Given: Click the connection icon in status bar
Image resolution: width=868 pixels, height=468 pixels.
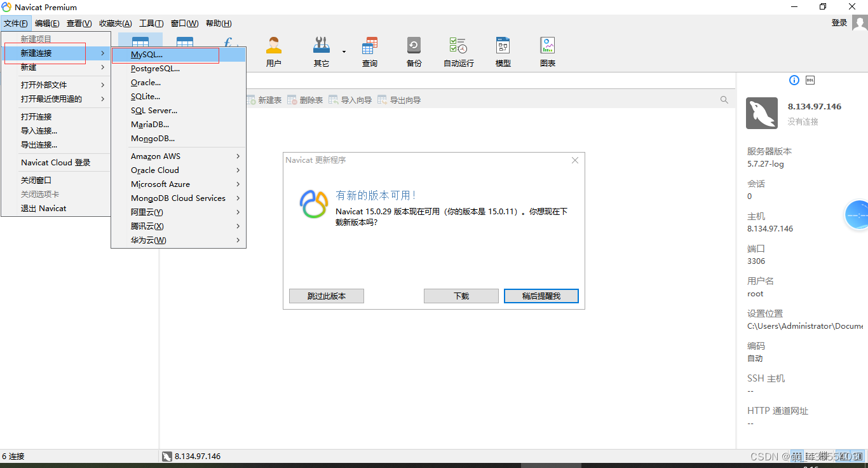Looking at the screenshot, I should pyautogui.click(x=167, y=457).
